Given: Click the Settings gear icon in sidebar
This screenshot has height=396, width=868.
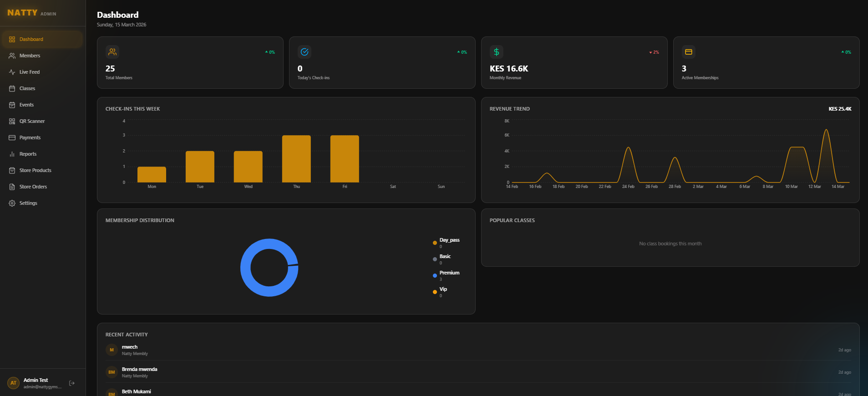Looking at the screenshot, I should (x=12, y=203).
